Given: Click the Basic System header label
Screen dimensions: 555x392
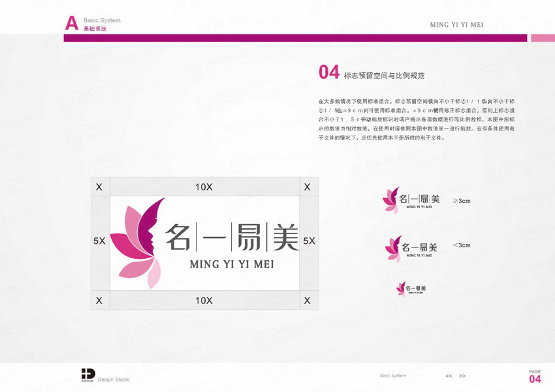Looking at the screenshot, I should [x=102, y=21].
